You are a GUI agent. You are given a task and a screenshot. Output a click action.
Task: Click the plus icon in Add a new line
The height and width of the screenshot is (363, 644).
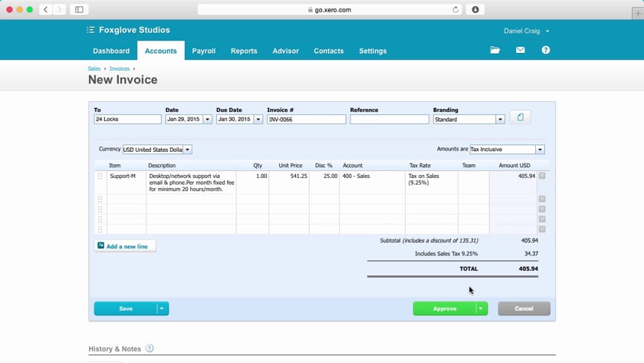[x=100, y=246]
